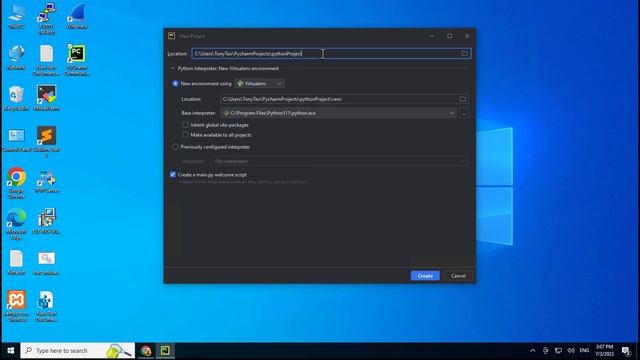Viewport: 640px width, 360px height.
Task: Select Previously configured interpreter radio button
Action: click(x=176, y=147)
